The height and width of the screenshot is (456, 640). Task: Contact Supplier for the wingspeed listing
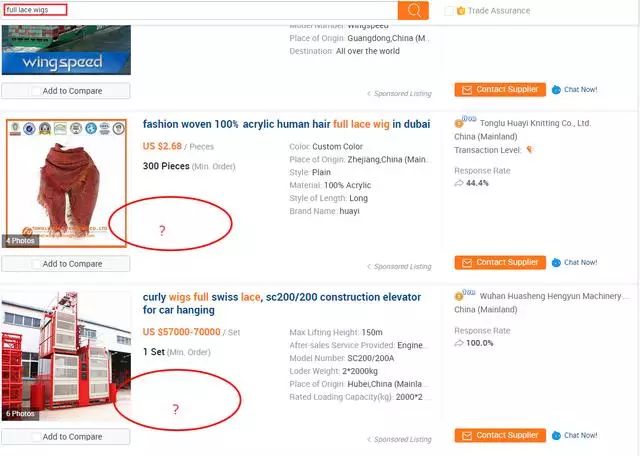(500, 89)
